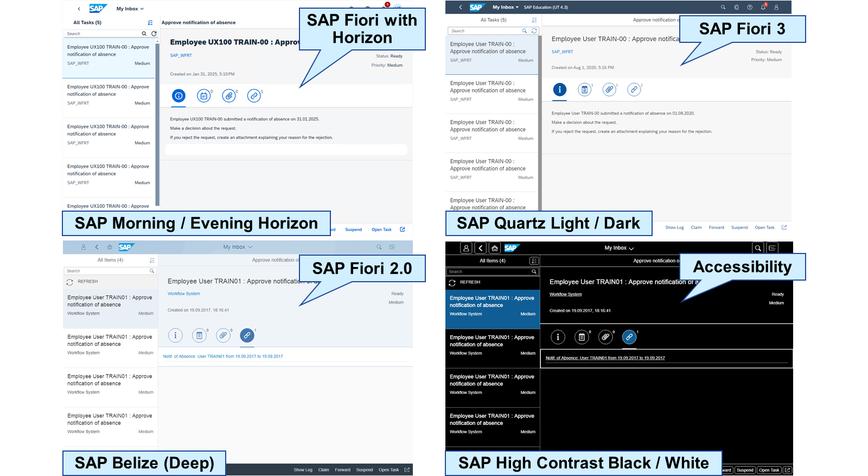Open help question-mark icon in Quartz header
The image size is (868, 476).
(x=750, y=7)
